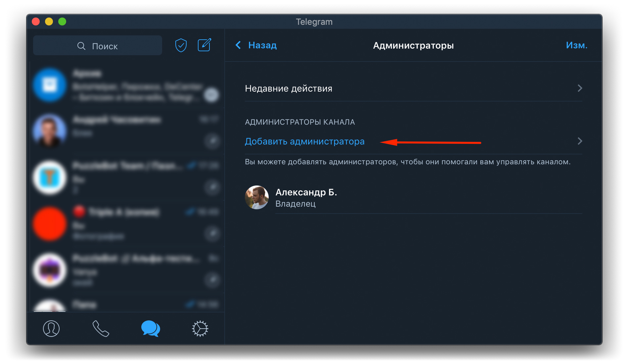Click the back chevron arrow icon

coord(238,45)
